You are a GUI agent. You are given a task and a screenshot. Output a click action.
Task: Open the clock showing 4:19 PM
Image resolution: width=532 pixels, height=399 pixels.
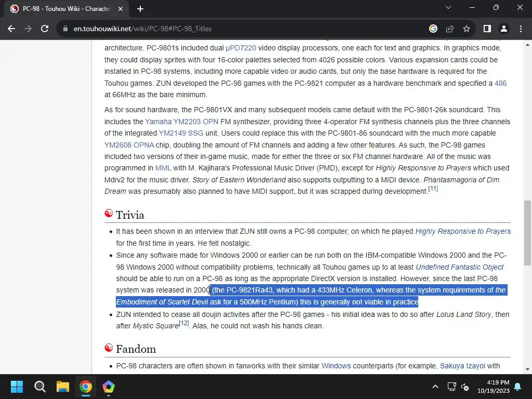click(x=494, y=387)
